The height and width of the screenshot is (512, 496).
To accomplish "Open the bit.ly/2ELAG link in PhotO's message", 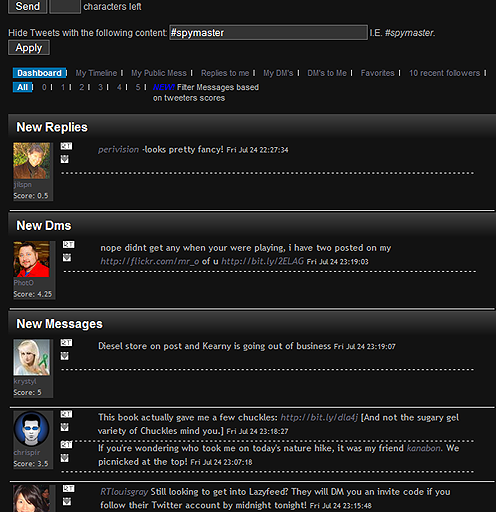I will pos(263,261).
